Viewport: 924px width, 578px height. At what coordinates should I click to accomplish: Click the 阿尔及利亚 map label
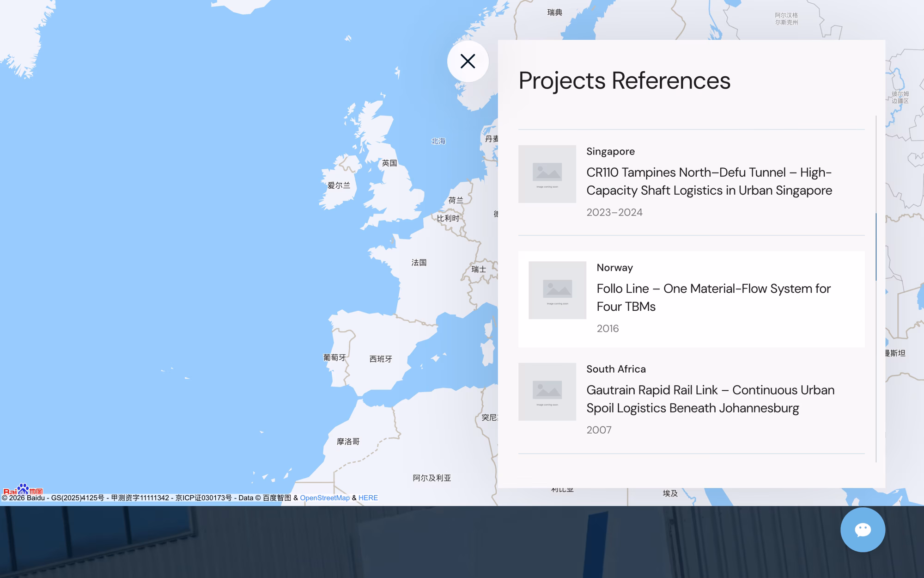[432, 478]
